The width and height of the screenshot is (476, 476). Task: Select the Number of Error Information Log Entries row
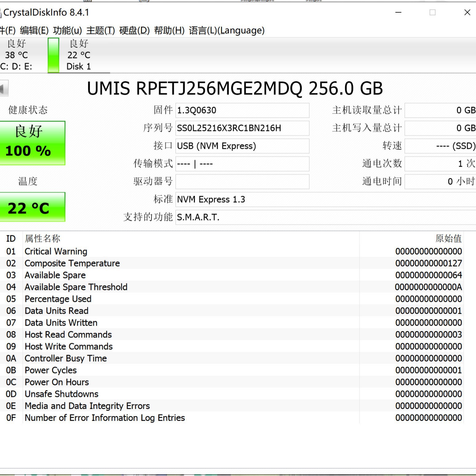(x=232, y=418)
